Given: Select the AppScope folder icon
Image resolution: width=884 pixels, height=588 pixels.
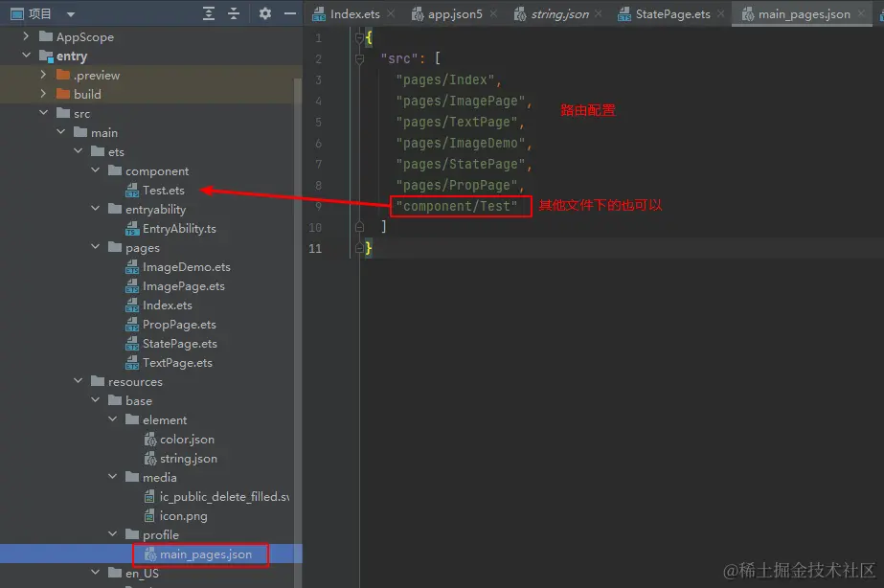Looking at the screenshot, I should point(46,36).
